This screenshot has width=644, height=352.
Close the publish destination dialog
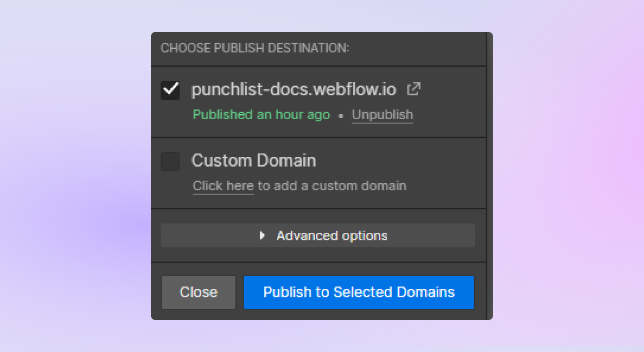[x=199, y=292]
